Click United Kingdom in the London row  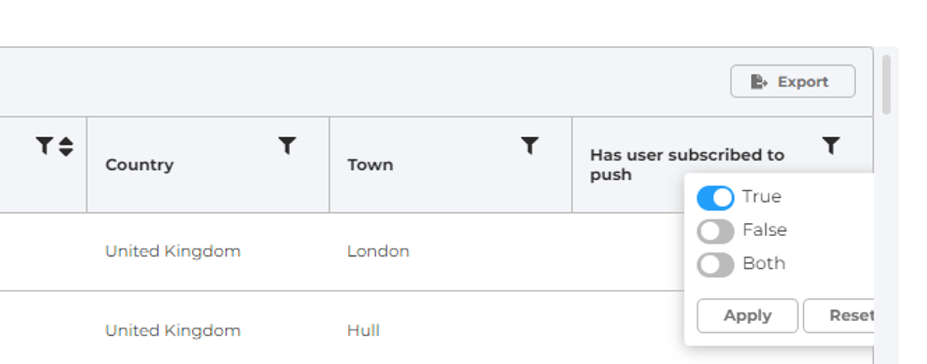pyautogui.click(x=173, y=251)
